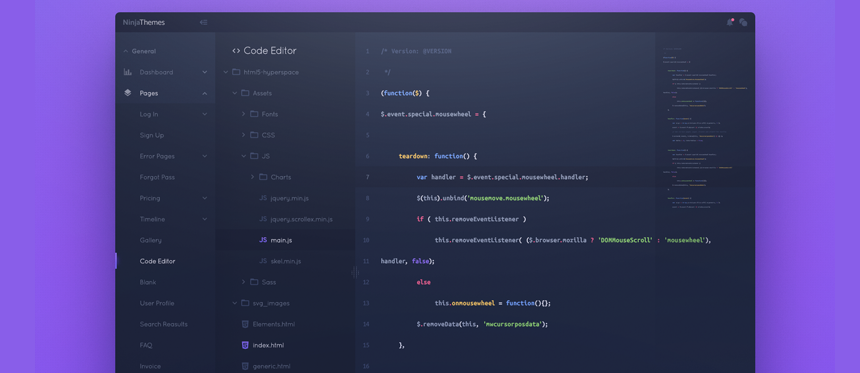Expand the Charts folder tree arrow

pos(252,177)
